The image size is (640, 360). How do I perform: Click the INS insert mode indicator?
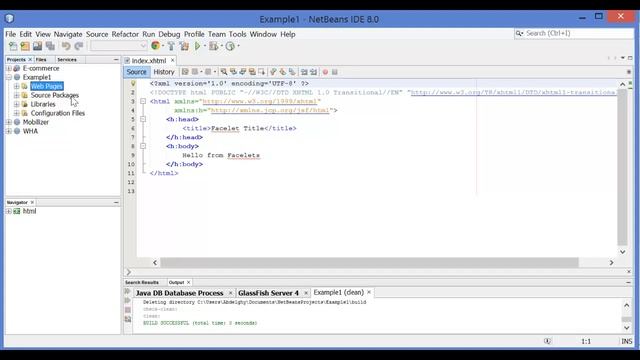627,341
